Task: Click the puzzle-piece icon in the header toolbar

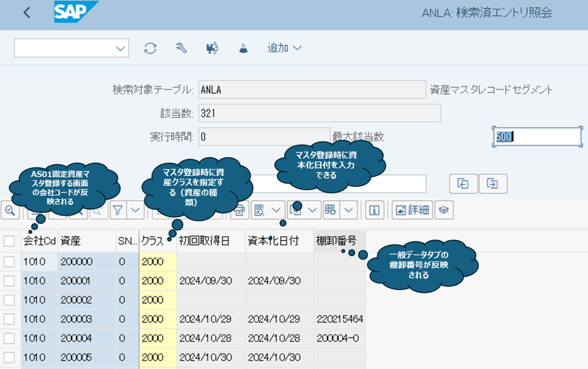Action: pyautogui.click(x=212, y=48)
